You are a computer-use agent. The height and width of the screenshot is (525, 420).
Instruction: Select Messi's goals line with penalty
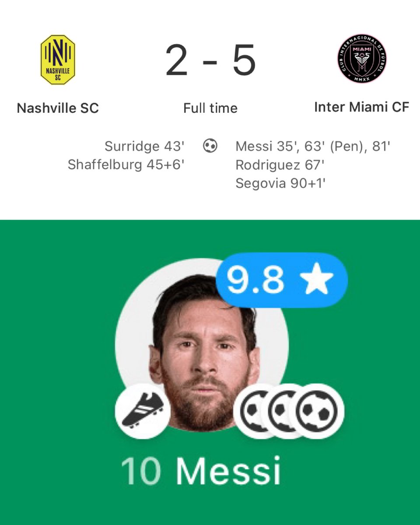tap(313, 146)
